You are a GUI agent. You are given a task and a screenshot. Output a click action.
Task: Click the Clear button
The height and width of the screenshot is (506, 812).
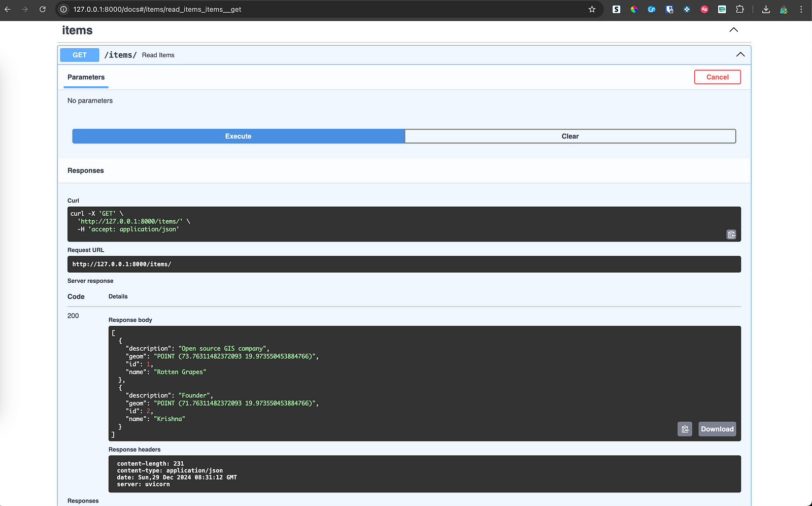click(570, 136)
